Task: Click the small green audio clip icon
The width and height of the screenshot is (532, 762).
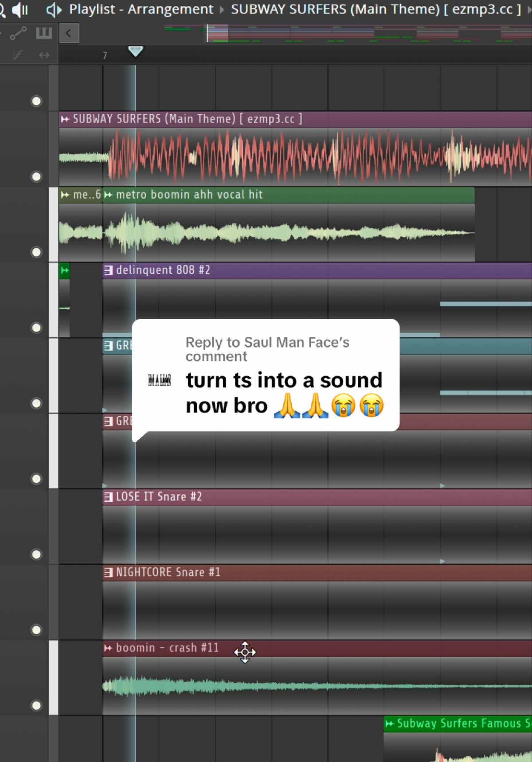Action: tap(65, 270)
